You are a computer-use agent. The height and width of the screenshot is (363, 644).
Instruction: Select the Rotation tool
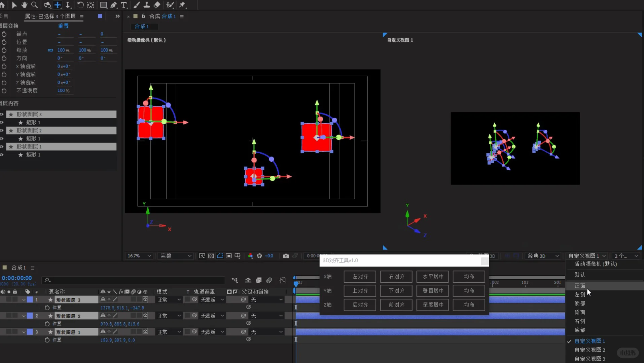coord(80,5)
